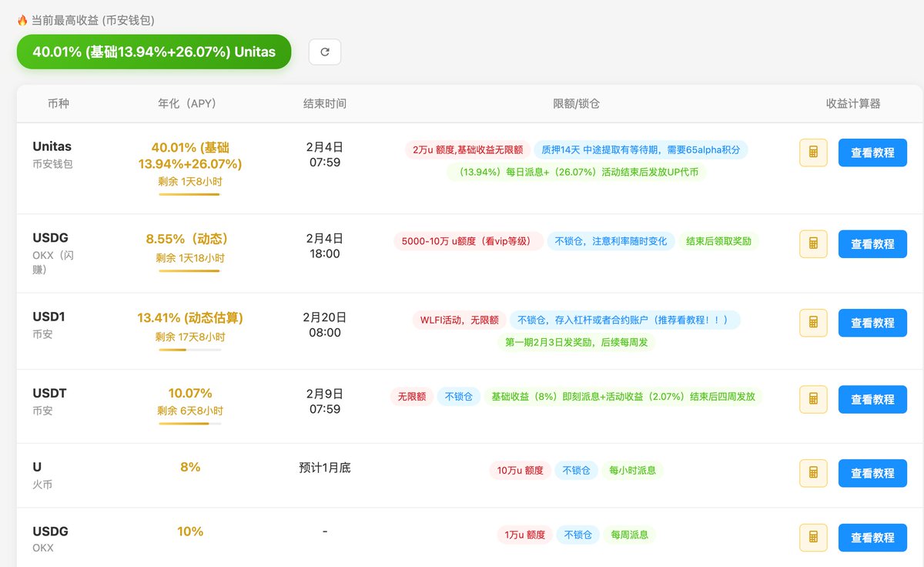Click the 2月20日 08:00 end time
Screen dimensions: 924x567
tap(325, 324)
